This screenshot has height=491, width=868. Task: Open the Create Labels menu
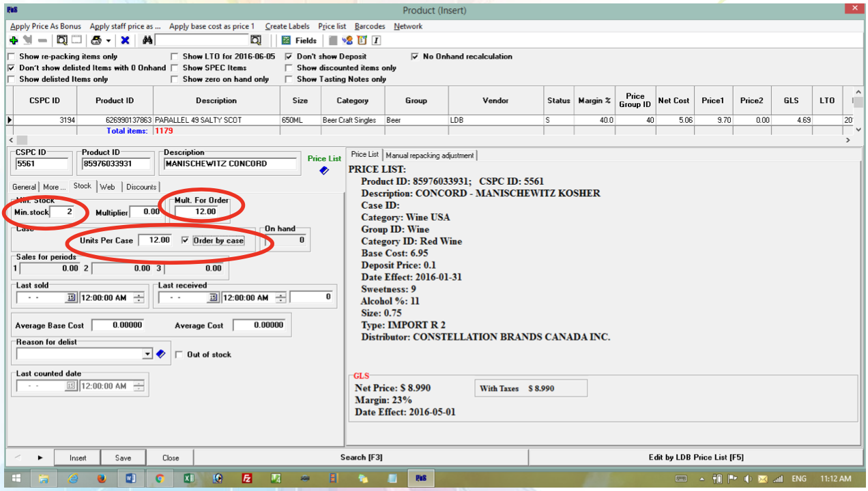[x=287, y=26]
